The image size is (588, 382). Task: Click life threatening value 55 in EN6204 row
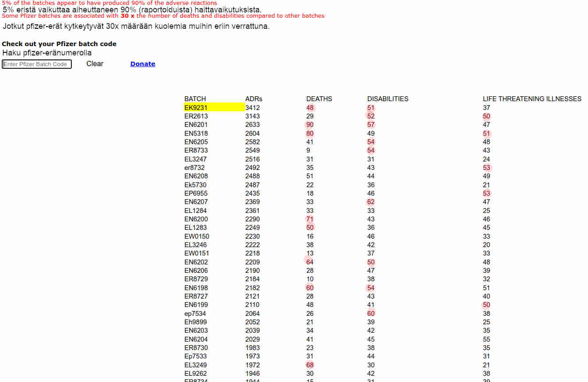487,339
